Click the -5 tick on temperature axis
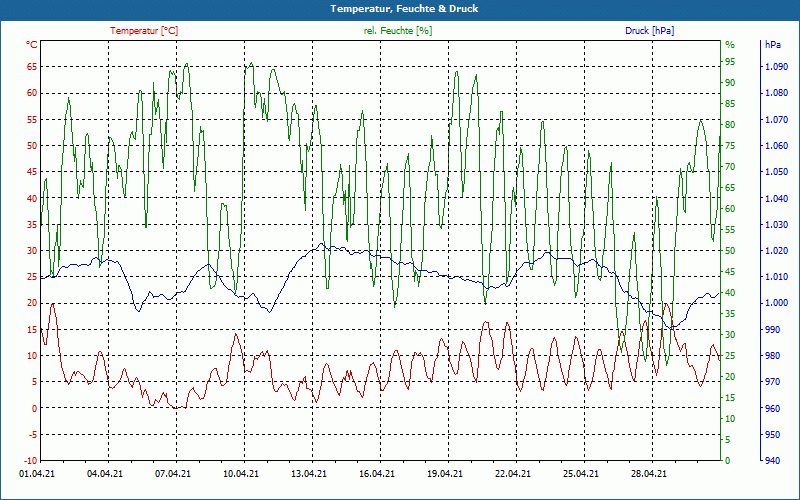This screenshot has height=500, width=800. point(32,435)
